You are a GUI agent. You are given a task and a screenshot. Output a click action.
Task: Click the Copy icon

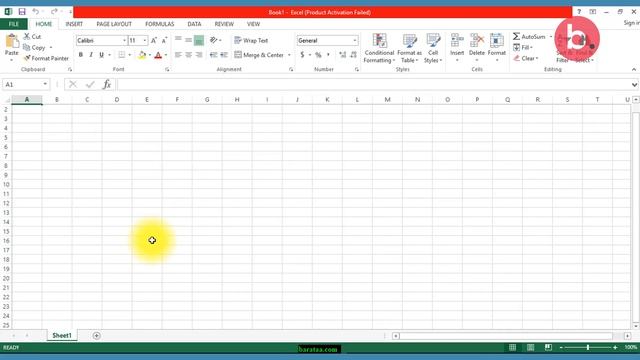pyautogui.click(x=27, y=47)
